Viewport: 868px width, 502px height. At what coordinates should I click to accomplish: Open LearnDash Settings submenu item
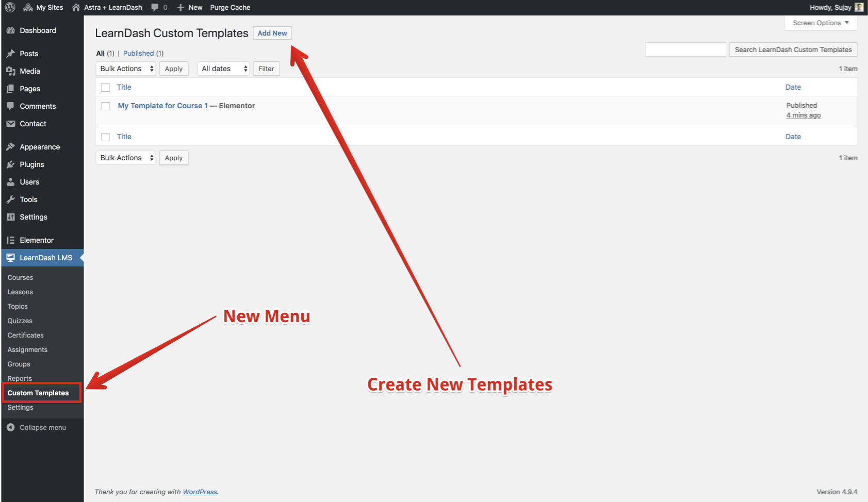[x=21, y=407]
